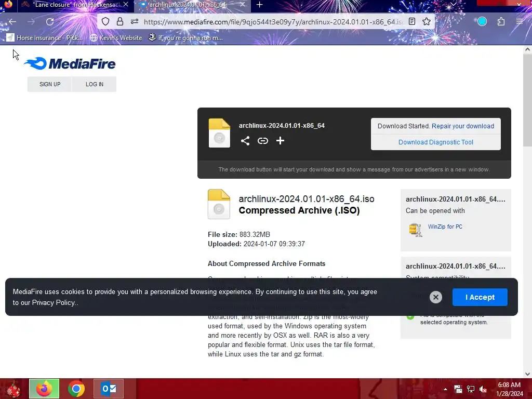
Task: Open Outlook from the taskbar
Action: point(109,389)
